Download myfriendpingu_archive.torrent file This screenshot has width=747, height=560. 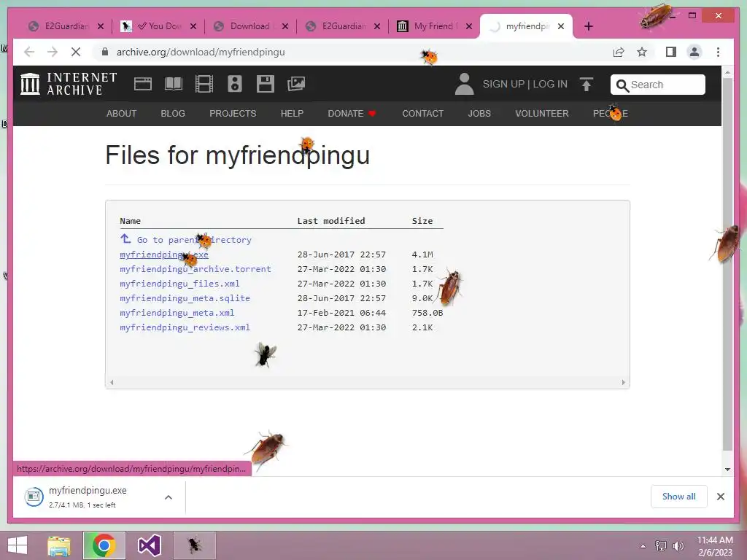[196, 269]
